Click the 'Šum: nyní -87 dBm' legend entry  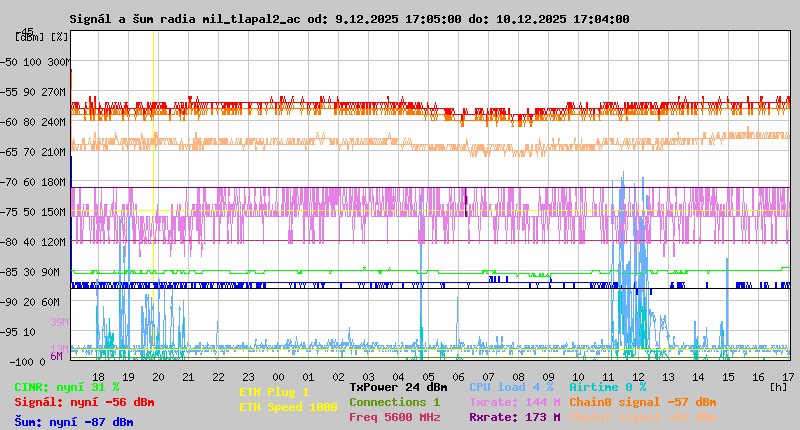(74, 422)
